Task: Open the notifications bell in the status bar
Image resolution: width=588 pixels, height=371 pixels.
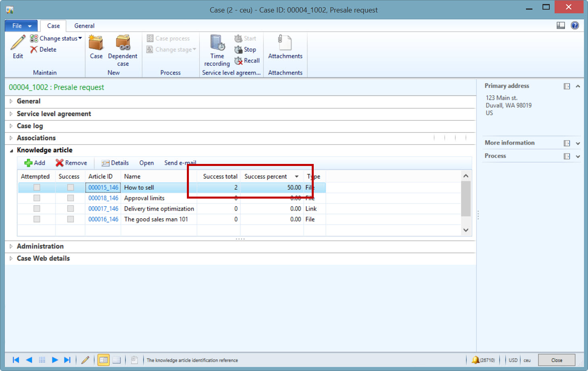Action: 476,360
